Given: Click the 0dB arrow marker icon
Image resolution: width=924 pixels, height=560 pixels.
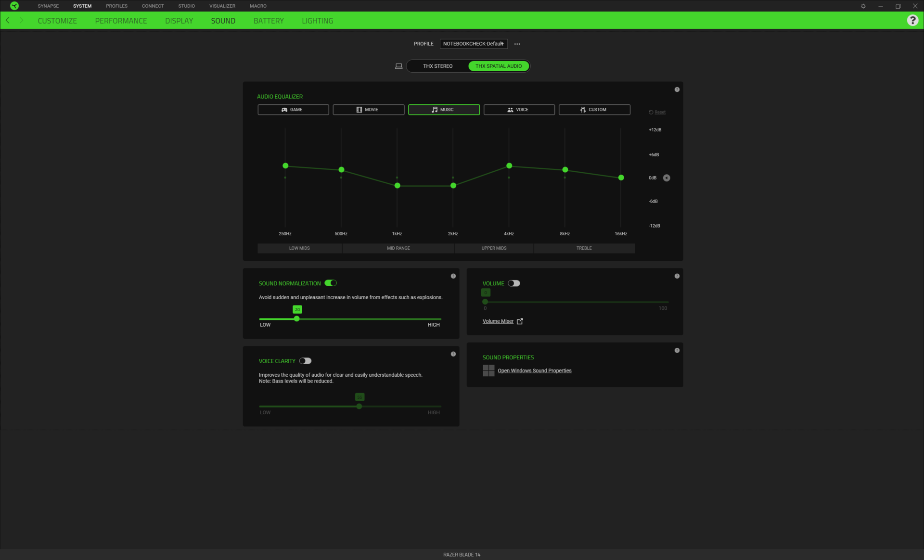Looking at the screenshot, I should (667, 178).
